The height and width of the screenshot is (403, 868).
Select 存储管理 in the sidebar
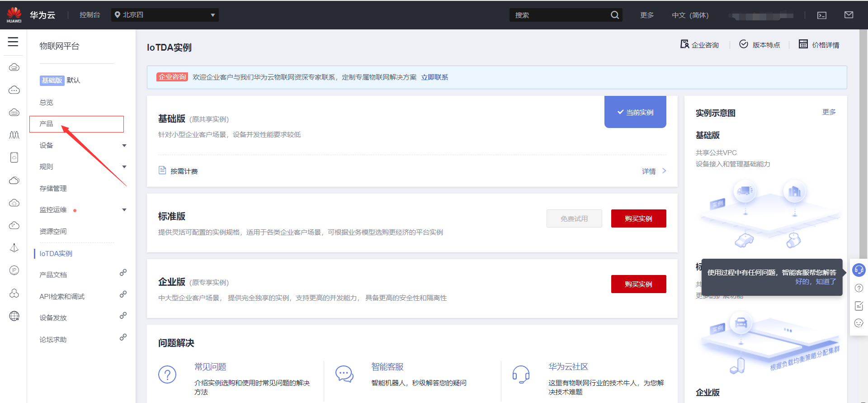point(53,188)
